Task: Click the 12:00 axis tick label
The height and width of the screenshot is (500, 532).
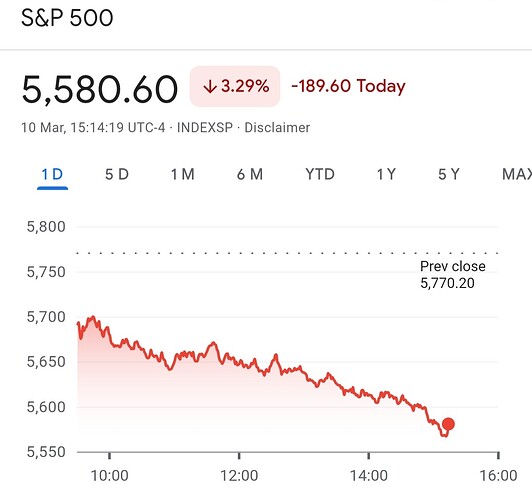Action: (x=239, y=476)
